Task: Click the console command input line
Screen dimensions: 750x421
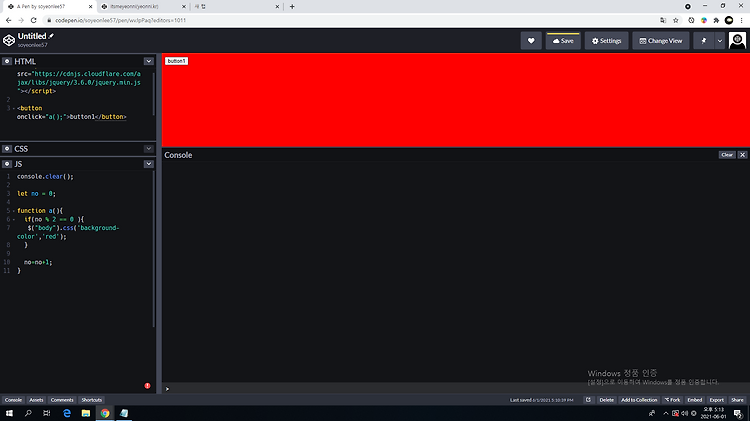Action: (x=456, y=388)
